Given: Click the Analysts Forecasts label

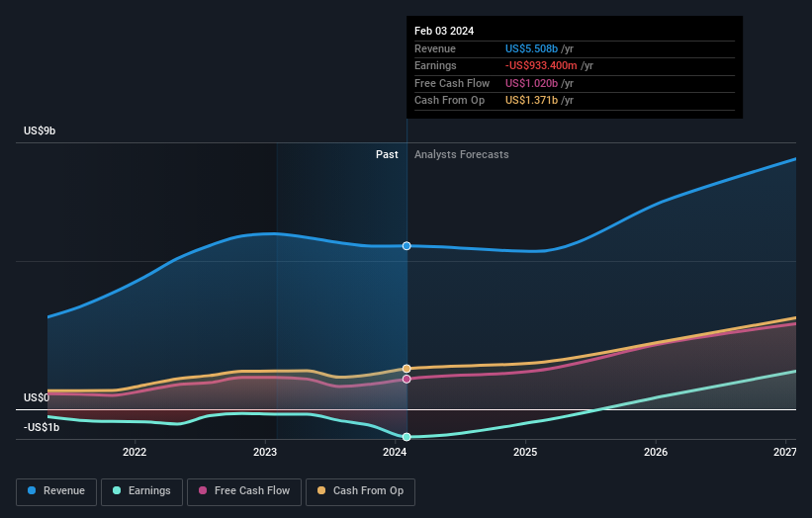Looking at the screenshot, I should (x=462, y=154).
